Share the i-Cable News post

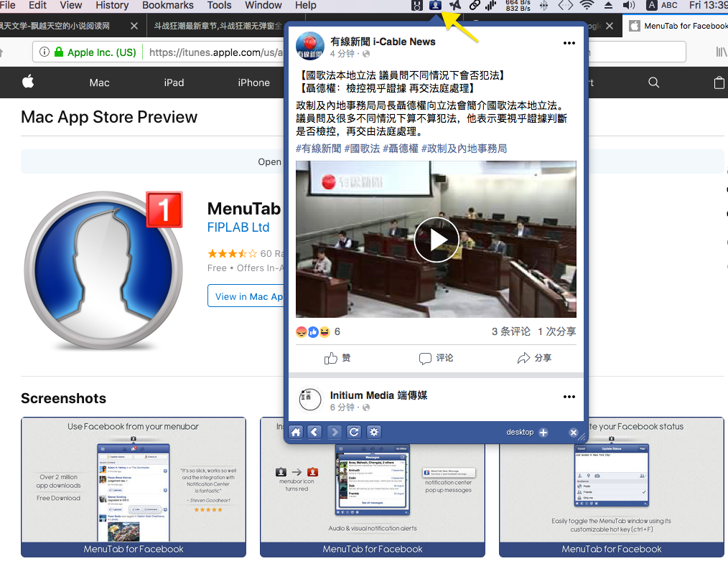[534, 358]
